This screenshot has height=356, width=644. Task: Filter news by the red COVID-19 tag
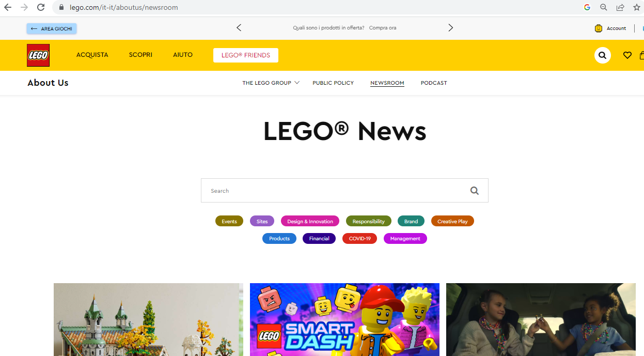(x=360, y=239)
